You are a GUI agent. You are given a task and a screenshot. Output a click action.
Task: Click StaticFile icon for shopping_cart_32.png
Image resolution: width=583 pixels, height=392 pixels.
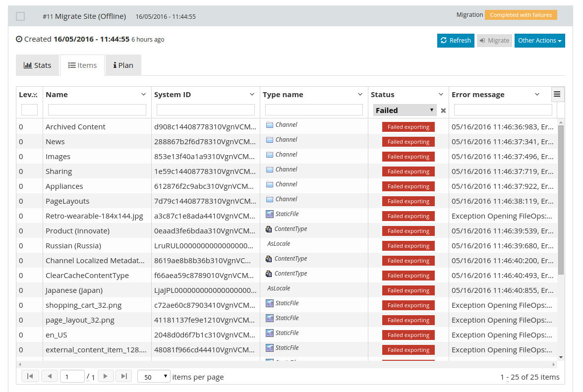pos(270,303)
